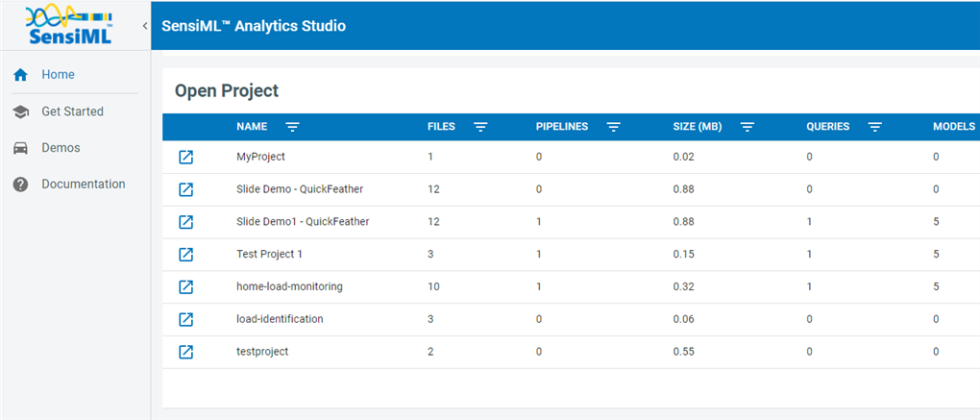Click size value 0.06 for load-identification
The image size is (980, 420).
[x=683, y=319]
